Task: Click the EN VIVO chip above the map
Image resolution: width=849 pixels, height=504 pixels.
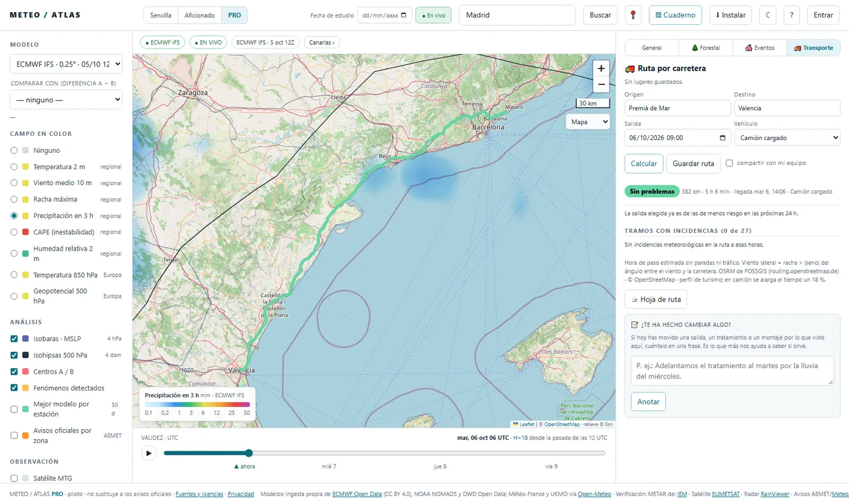Action: click(x=209, y=42)
